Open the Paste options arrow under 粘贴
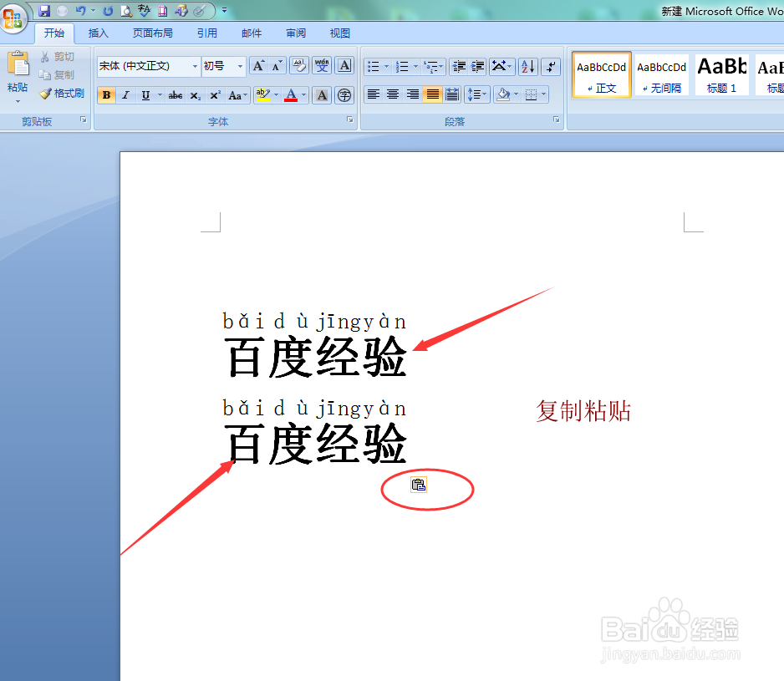This screenshot has height=681, width=784. click(x=18, y=101)
